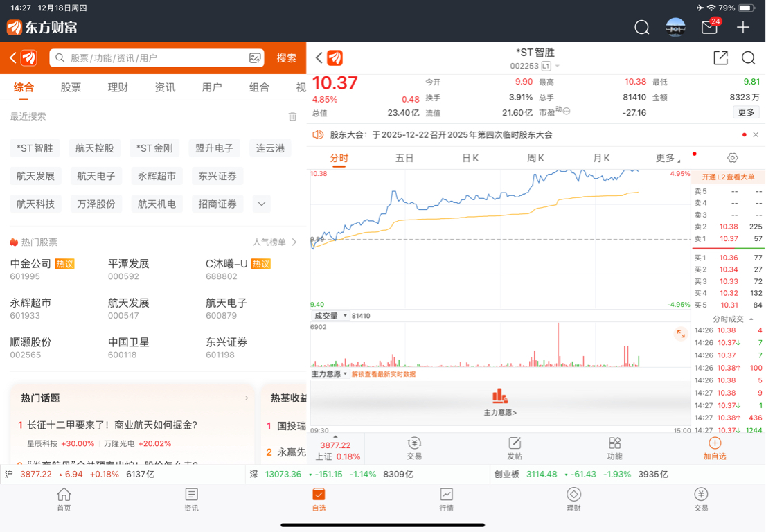Open hot stock 平潭发展 000592

129,269
